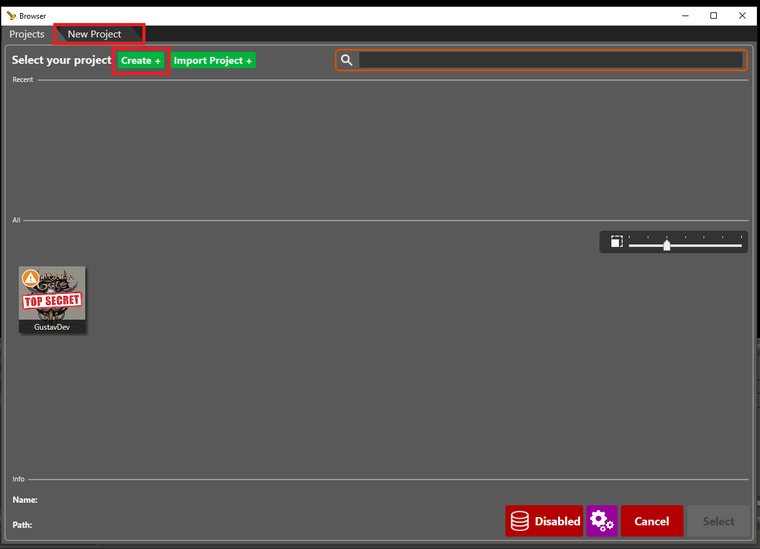760x549 pixels.
Task: Select the GustavDev project thumbnail
Action: (52, 293)
